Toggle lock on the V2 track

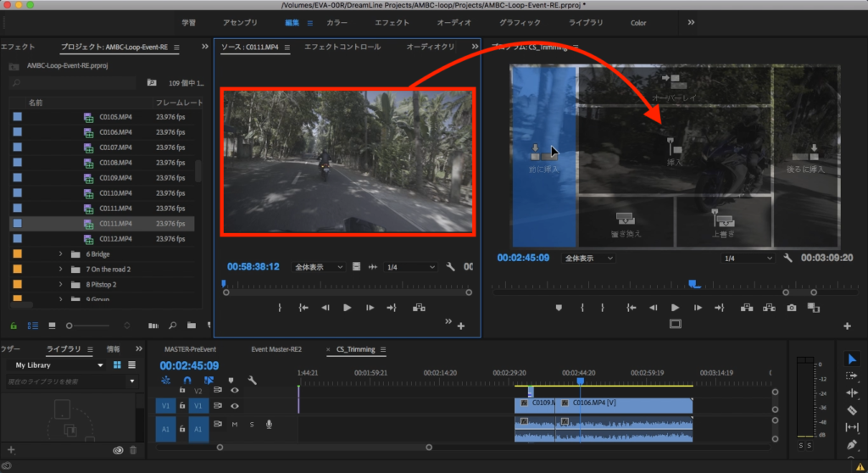click(181, 391)
